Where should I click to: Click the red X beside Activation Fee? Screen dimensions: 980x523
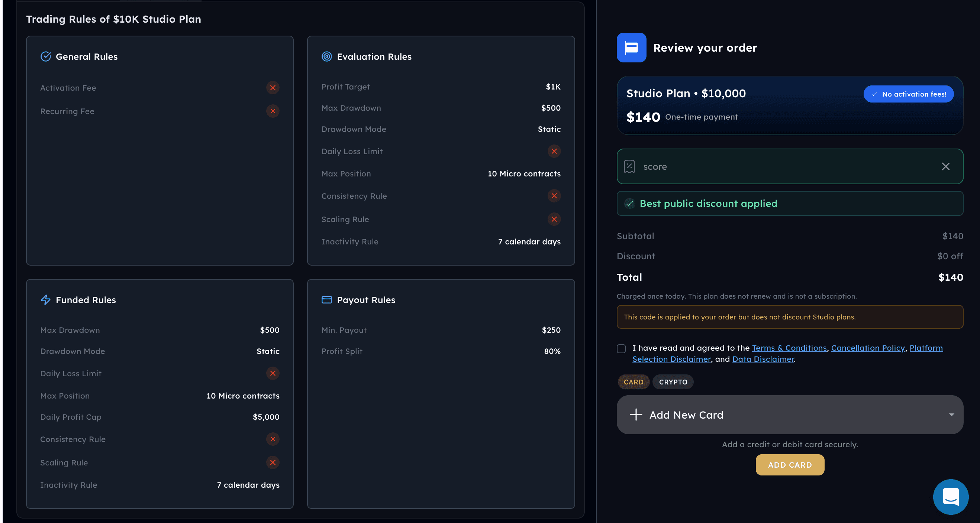(273, 88)
